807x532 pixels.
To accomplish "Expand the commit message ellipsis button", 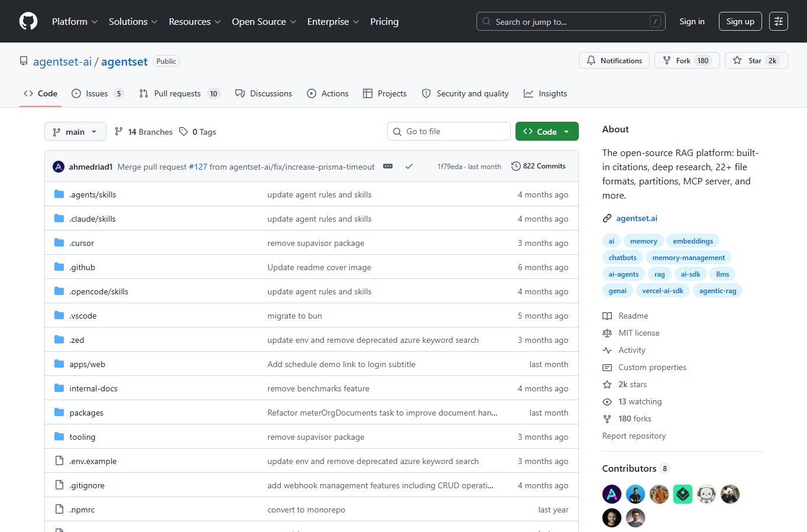I will pyautogui.click(x=388, y=166).
